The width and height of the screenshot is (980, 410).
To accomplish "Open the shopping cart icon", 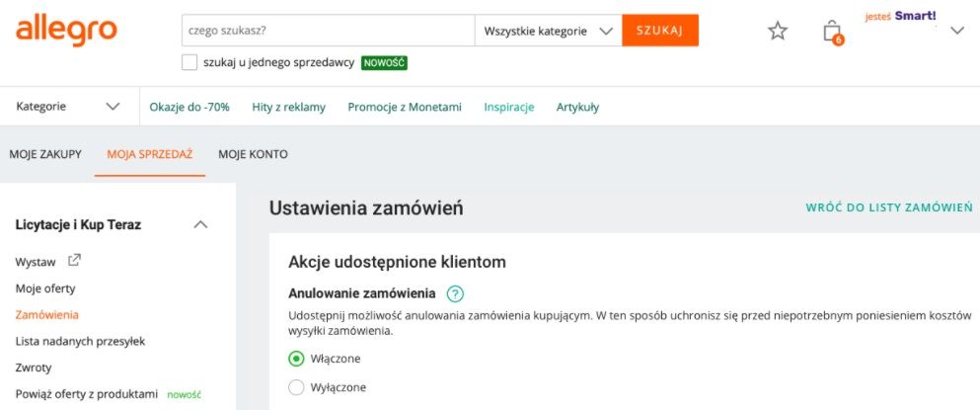I will [x=832, y=32].
